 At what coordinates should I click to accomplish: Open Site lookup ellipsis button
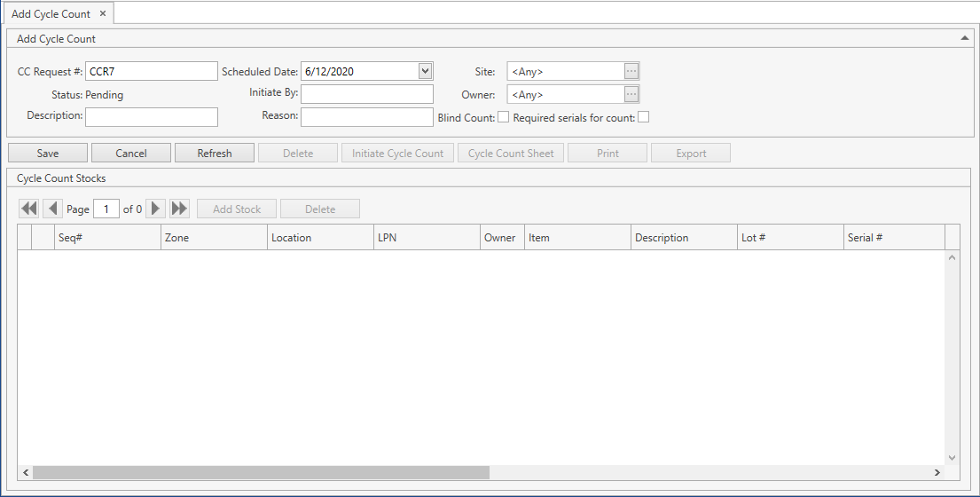[x=631, y=72]
